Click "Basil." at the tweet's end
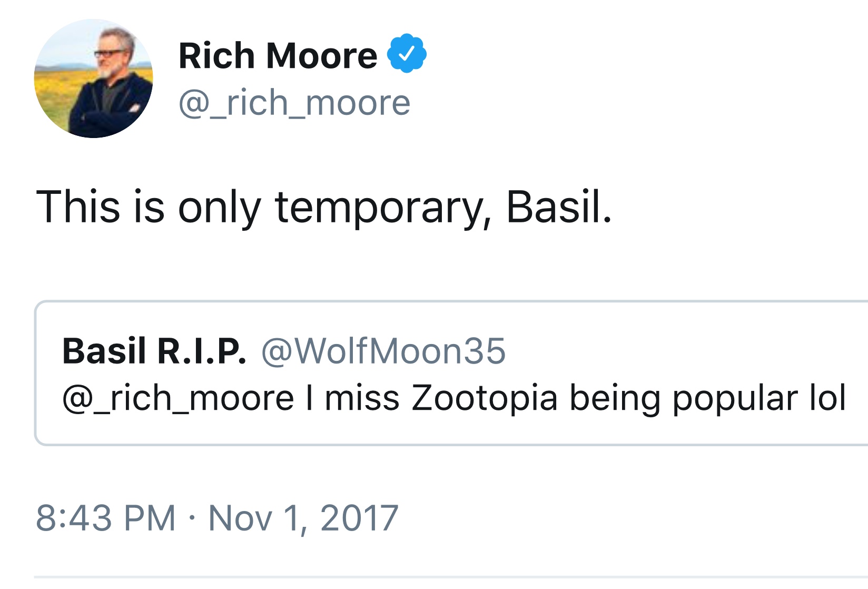The height and width of the screenshot is (589, 868). (x=559, y=207)
